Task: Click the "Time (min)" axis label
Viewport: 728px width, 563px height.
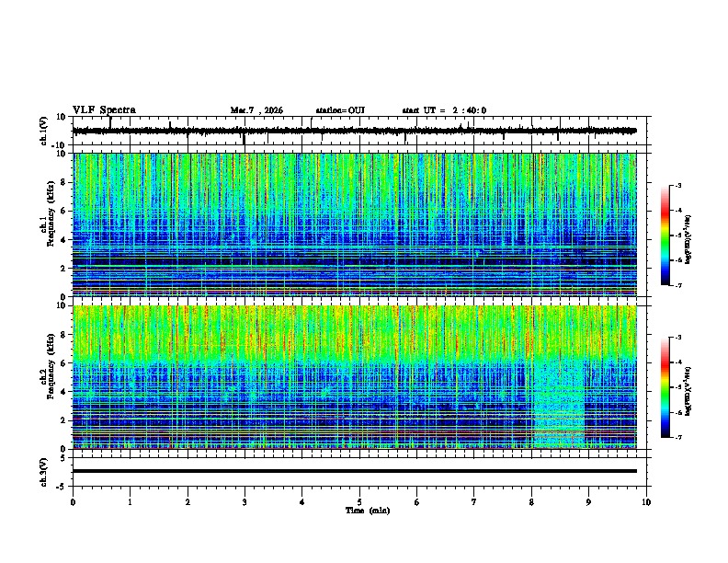Action: click(x=368, y=511)
